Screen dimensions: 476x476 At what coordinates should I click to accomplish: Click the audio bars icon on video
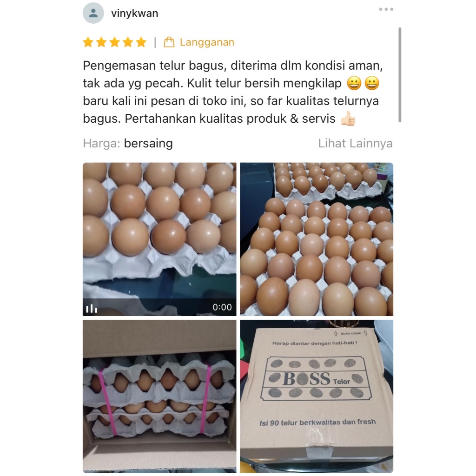tap(92, 309)
